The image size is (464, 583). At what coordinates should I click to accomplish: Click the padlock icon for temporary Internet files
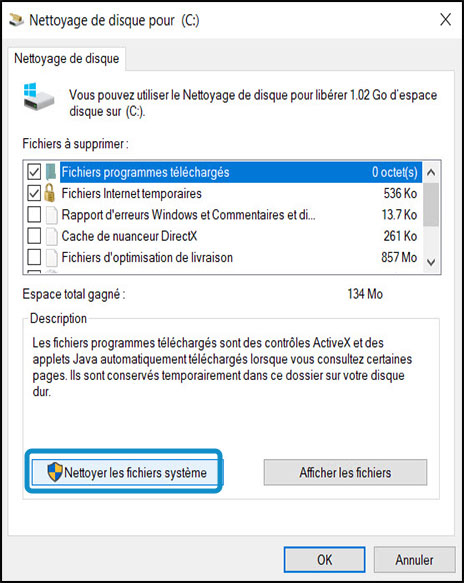[x=50, y=193]
